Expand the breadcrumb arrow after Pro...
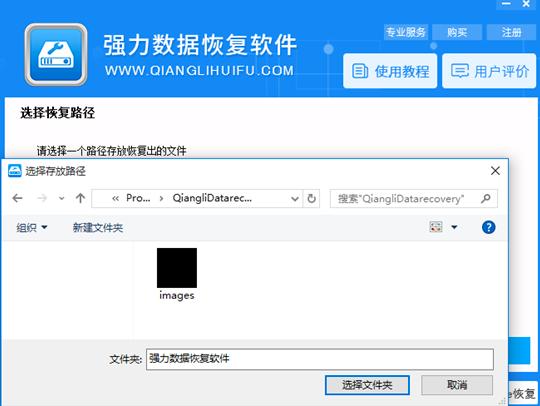Screen dimensions: 540x406 pyautogui.click(x=161, y=198)
